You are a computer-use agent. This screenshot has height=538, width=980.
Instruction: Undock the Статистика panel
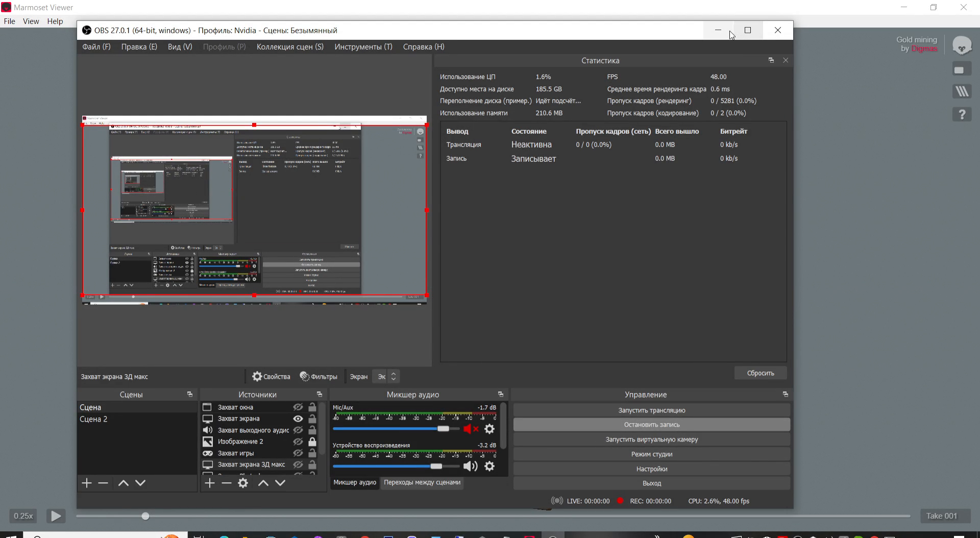click(771, 60)
